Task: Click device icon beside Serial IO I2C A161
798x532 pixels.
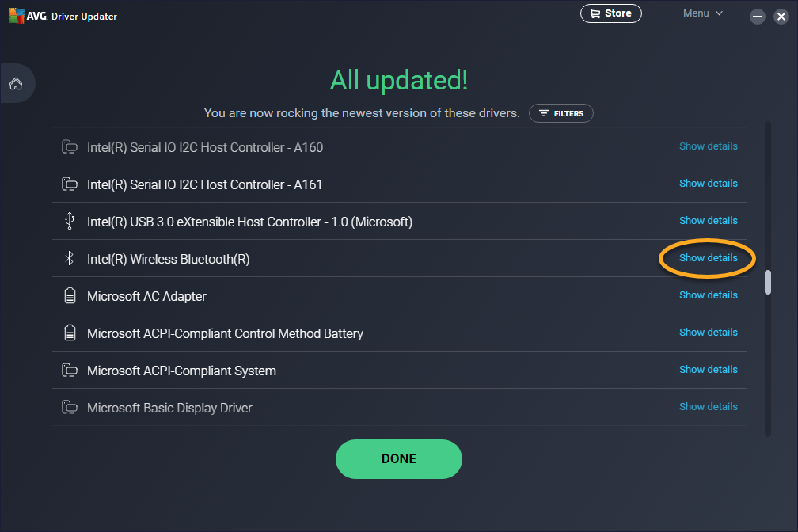Action: pos(70,184)
